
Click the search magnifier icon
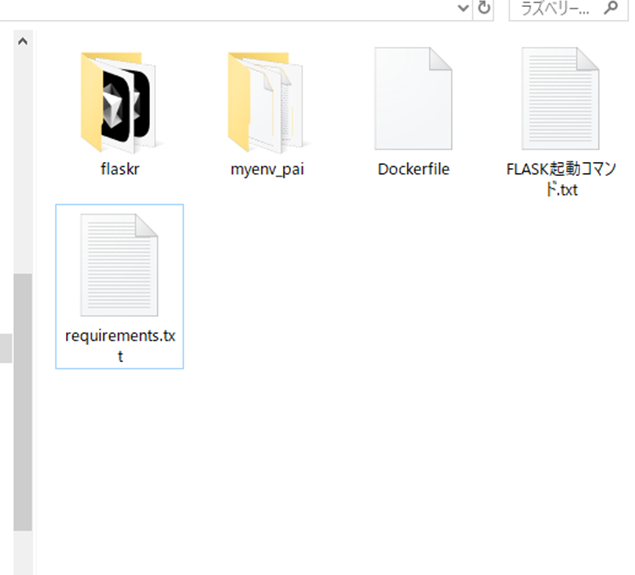point(611,7)
